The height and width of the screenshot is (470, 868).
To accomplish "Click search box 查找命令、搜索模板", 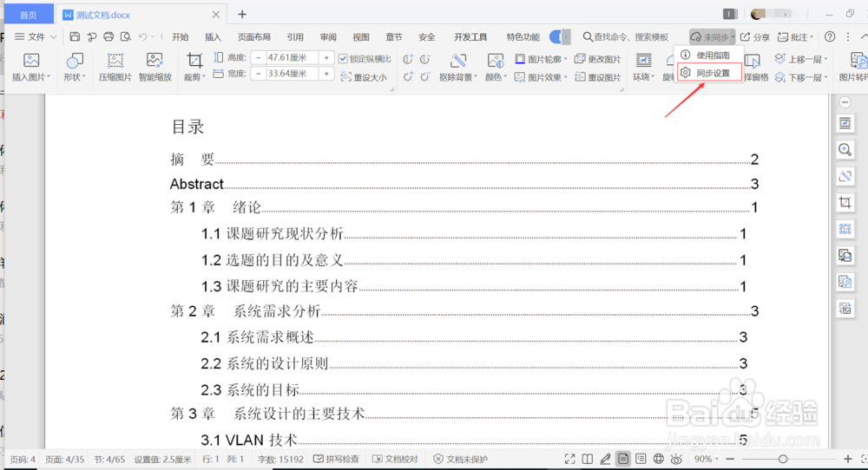I will click(626, 37).
